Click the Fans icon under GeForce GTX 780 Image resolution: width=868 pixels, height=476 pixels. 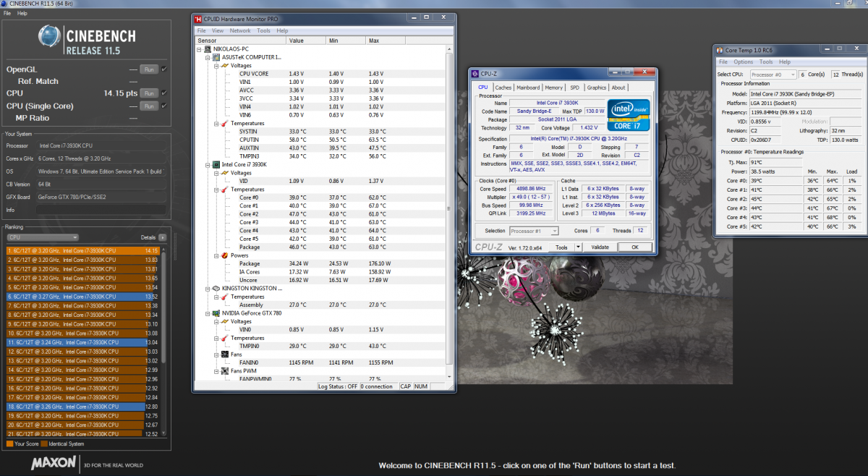pos(225,354)
